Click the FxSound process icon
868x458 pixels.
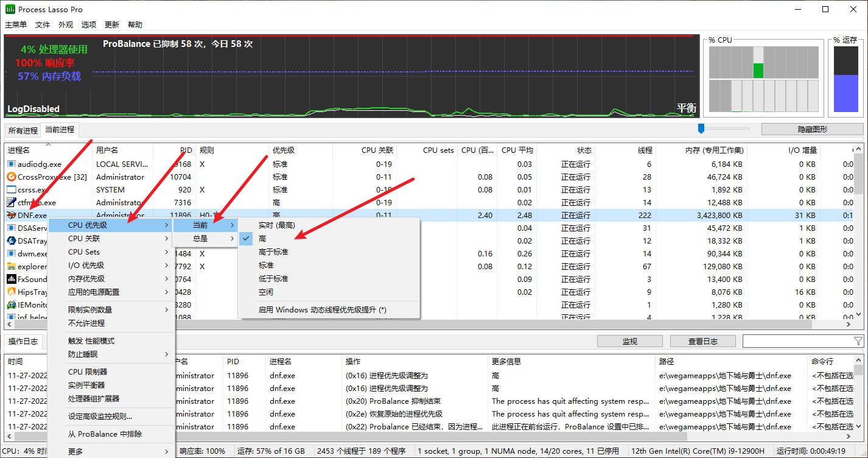[11, 279]
